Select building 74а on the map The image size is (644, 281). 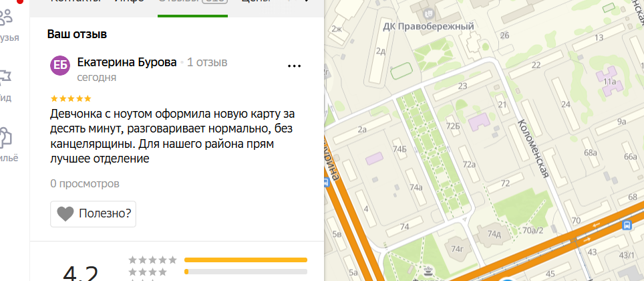coord(416,187)
